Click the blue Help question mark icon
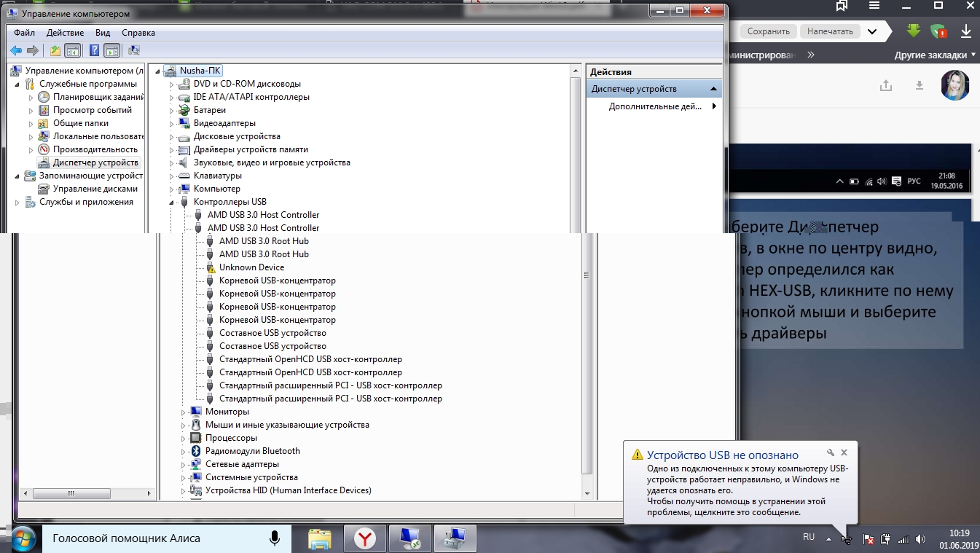 [94, 50]
